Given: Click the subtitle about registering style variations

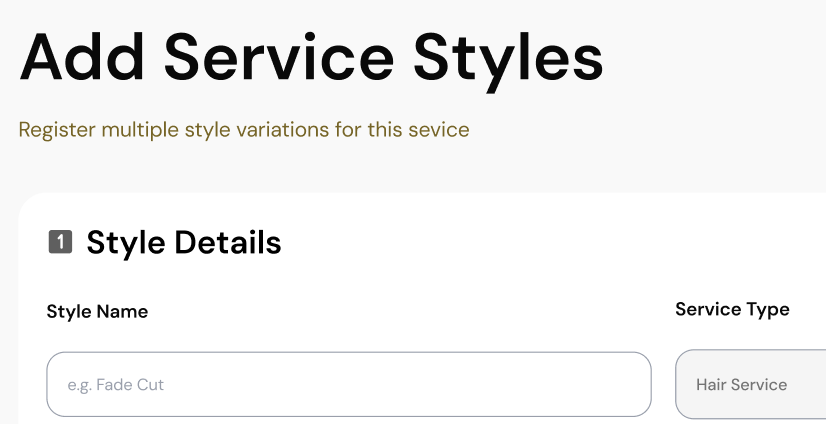Looking at the screenshot, I should (244, 130).
